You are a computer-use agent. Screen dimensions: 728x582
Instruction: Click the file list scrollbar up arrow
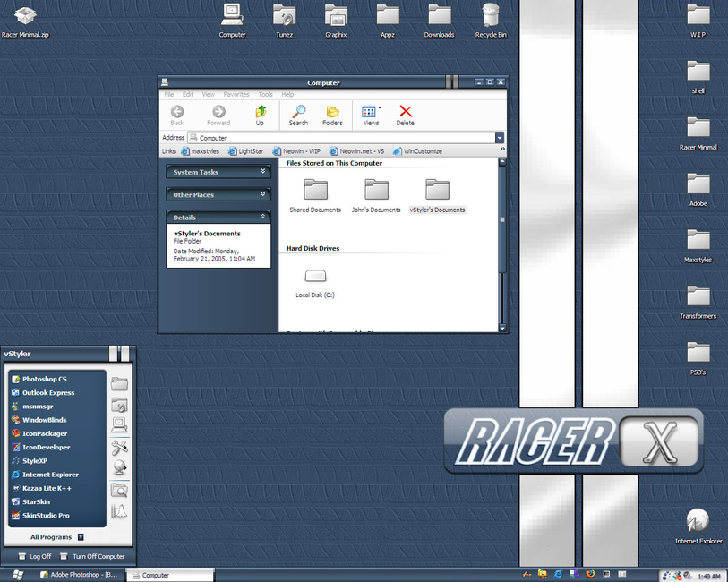click(502, 162)
